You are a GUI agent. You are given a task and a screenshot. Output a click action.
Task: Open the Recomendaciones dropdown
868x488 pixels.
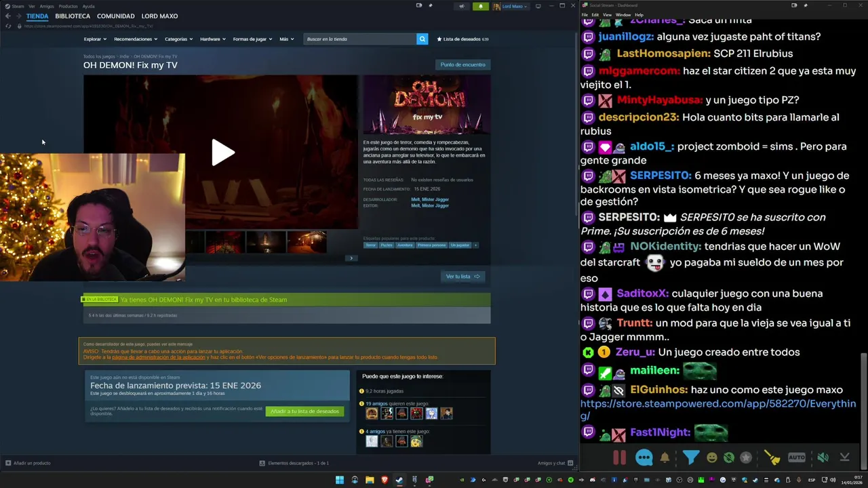[x=136, y=39]
